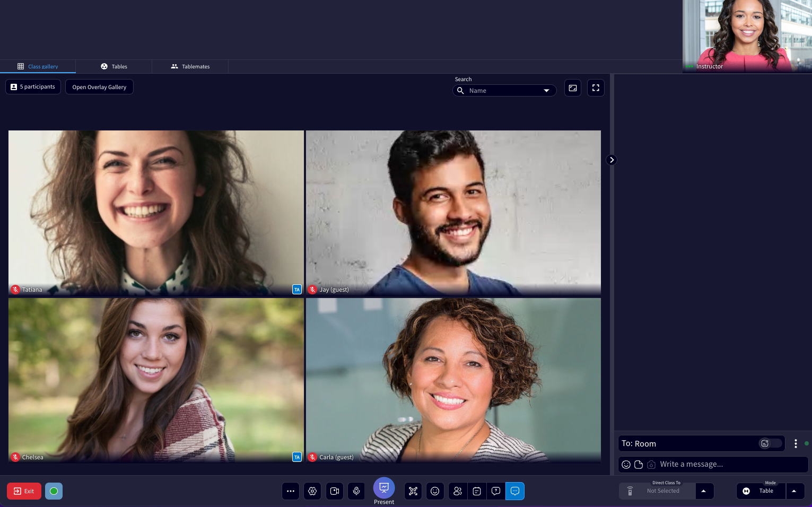
Task: Click the Open Overlay Gallery button
Action: pyautogui.click(x=99, y=86)
